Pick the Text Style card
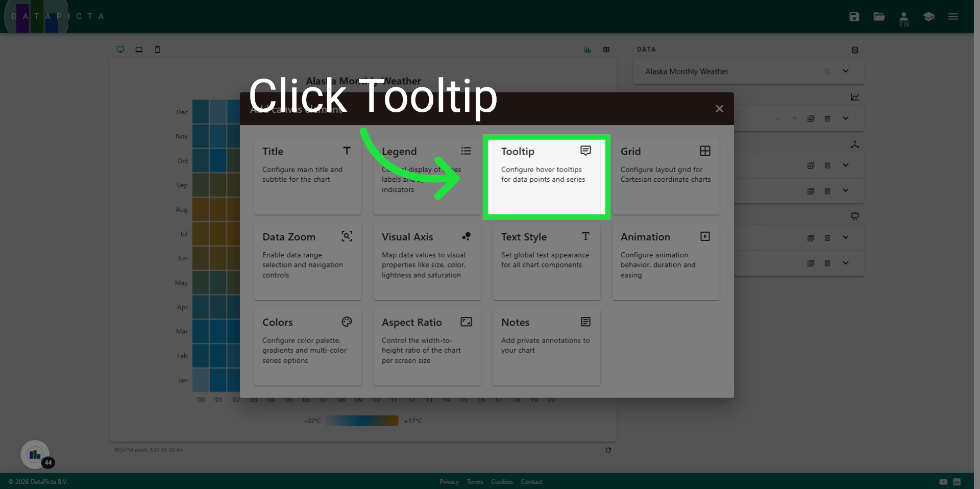The width and height of the screenshot is (980, 489). 546,261
